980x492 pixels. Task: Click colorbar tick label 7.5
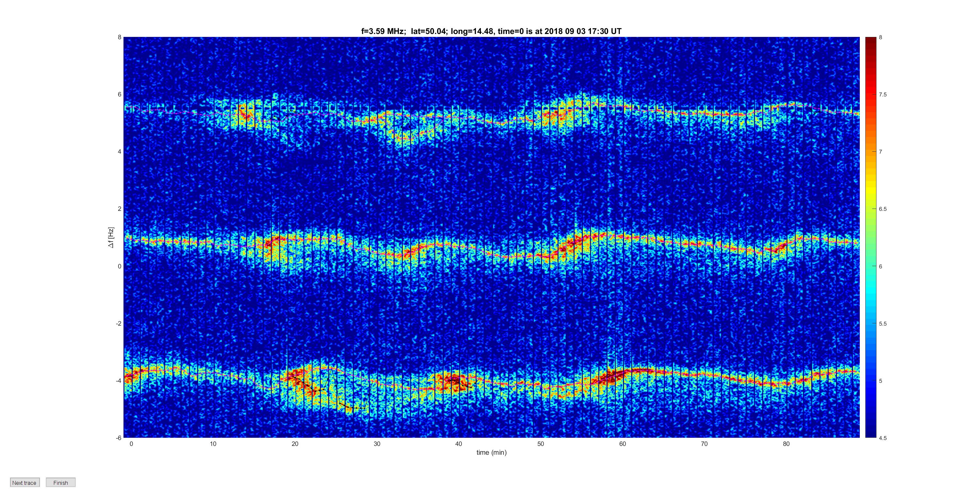coord(883,95)
